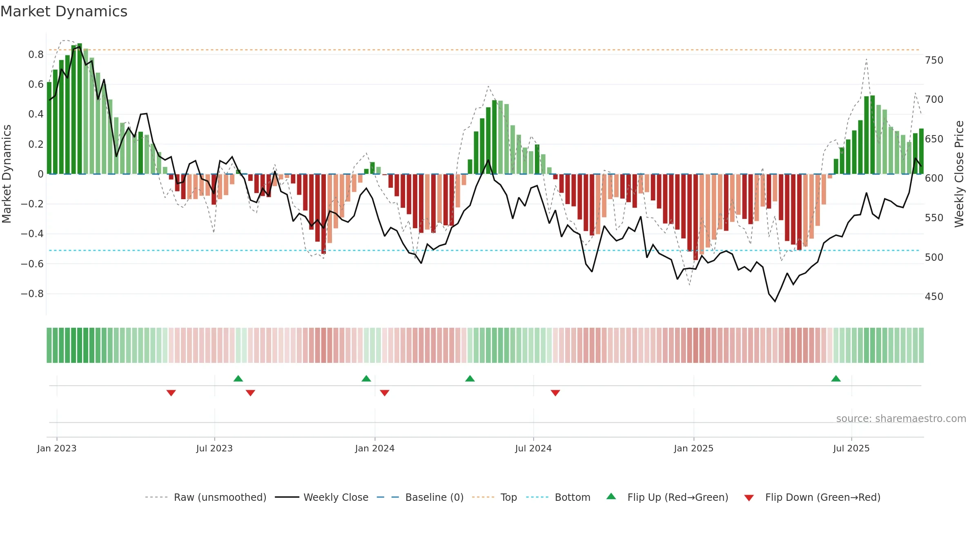Toggle the Raw (unsmoothed) legend entry
Viewport: 980px width, 551px height.
click(x=205, y=497)
